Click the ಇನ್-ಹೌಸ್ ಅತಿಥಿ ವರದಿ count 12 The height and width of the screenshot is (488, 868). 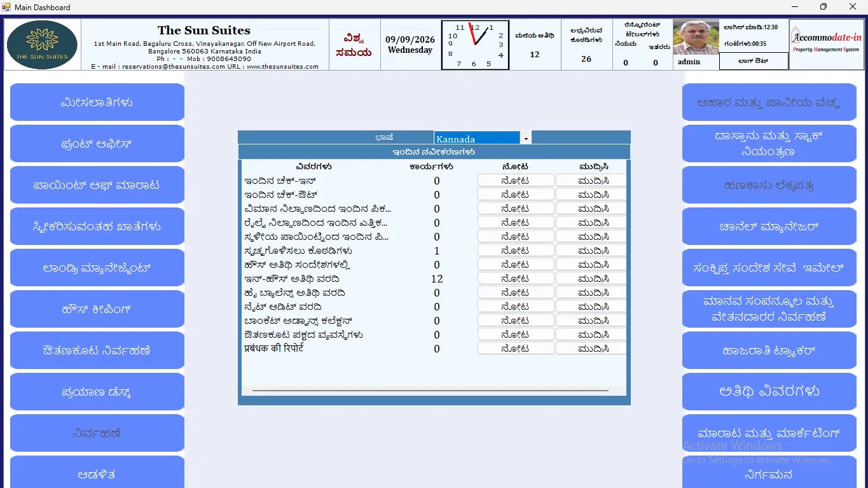[437, 279]
